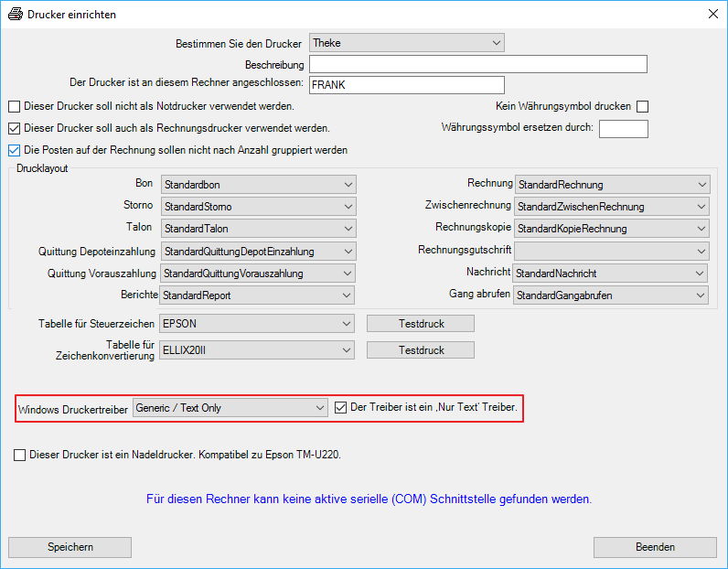Click Testdruck button next to ELLIX20II

pyautogui.click(x=421, y=349)
